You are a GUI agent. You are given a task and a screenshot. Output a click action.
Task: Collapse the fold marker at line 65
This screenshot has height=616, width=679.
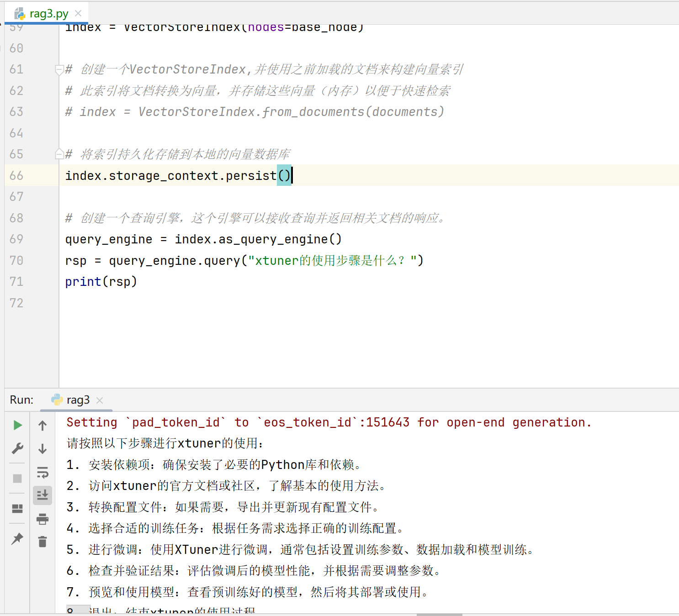tap(59, 154)
